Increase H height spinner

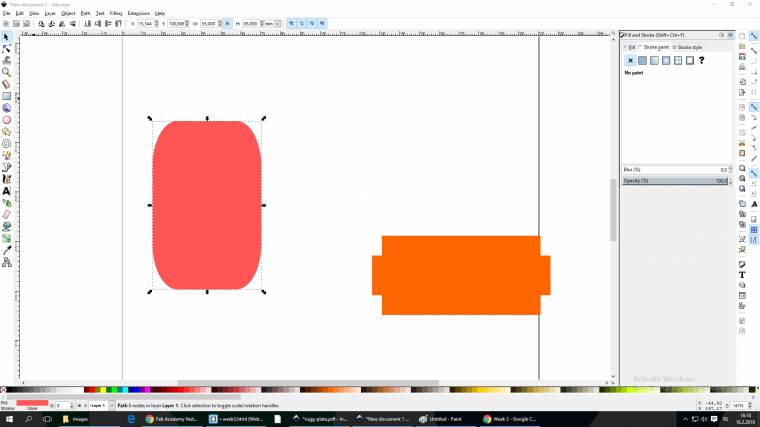coord(262,22)
